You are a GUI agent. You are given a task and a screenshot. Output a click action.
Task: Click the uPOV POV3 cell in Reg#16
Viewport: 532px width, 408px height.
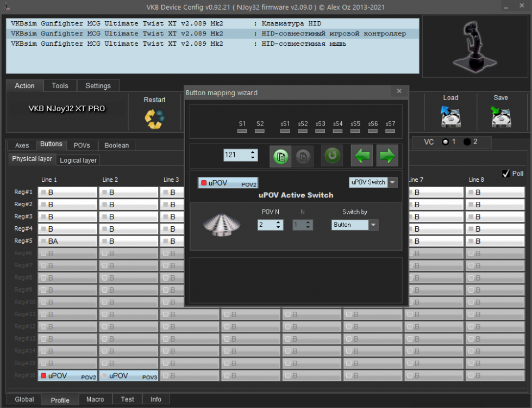click(x=129, y=376)
